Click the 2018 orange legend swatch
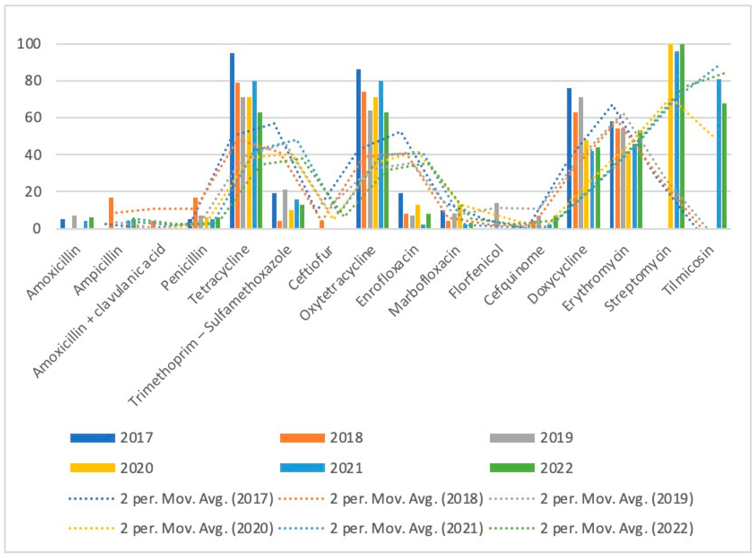Screen dimensions: 756x558 302,438
